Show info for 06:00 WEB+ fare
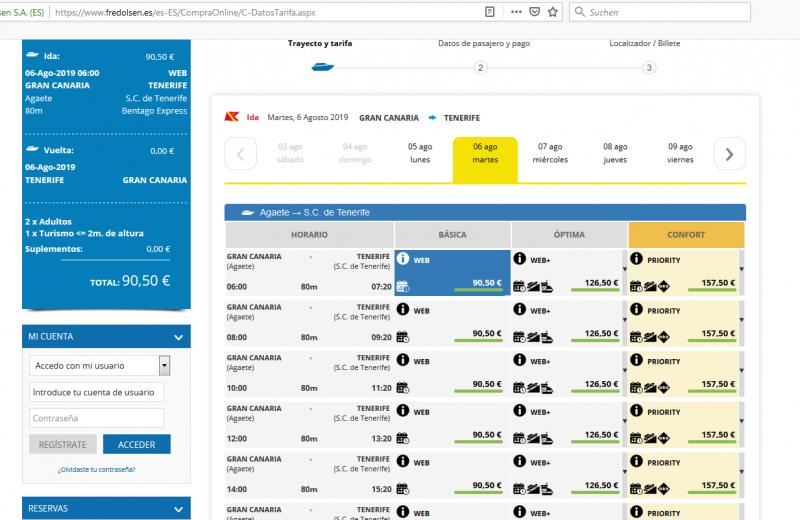800x520 pixels. coord(519,258)
